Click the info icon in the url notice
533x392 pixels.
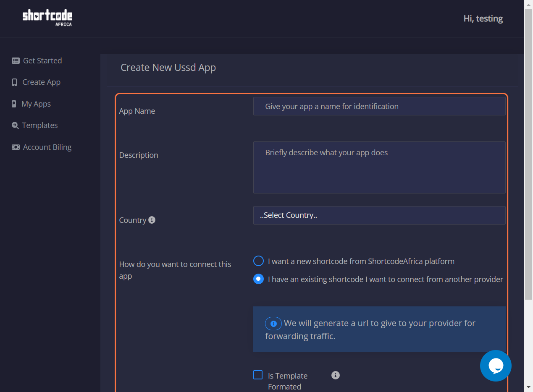tap(273, 324)
